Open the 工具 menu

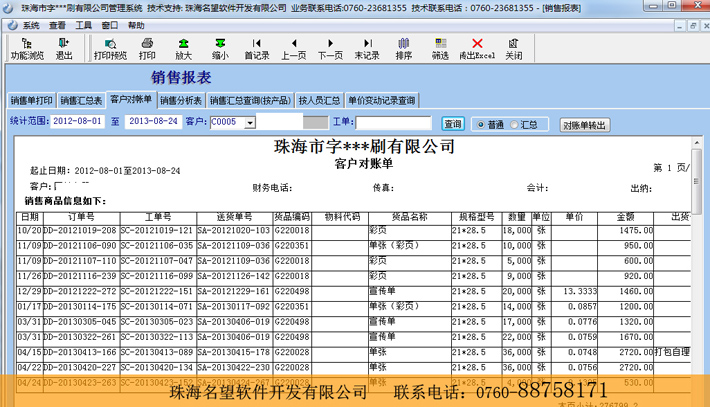pos(83,25)
